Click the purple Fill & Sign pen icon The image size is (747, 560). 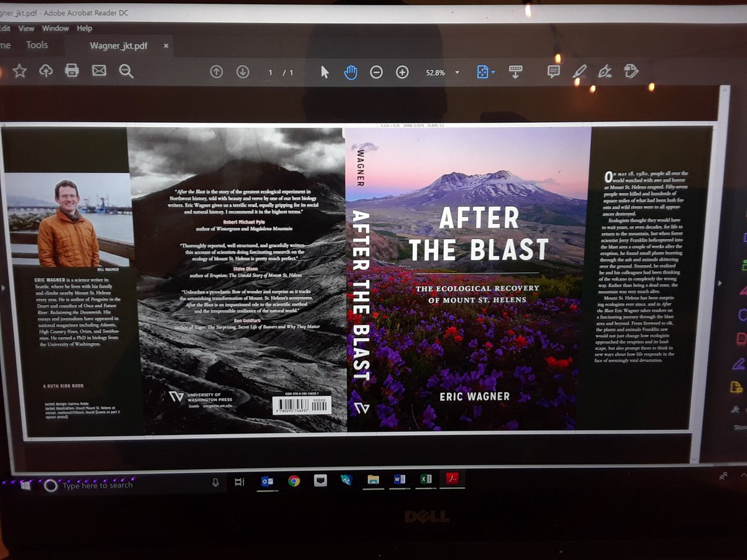tap(738, 363)
